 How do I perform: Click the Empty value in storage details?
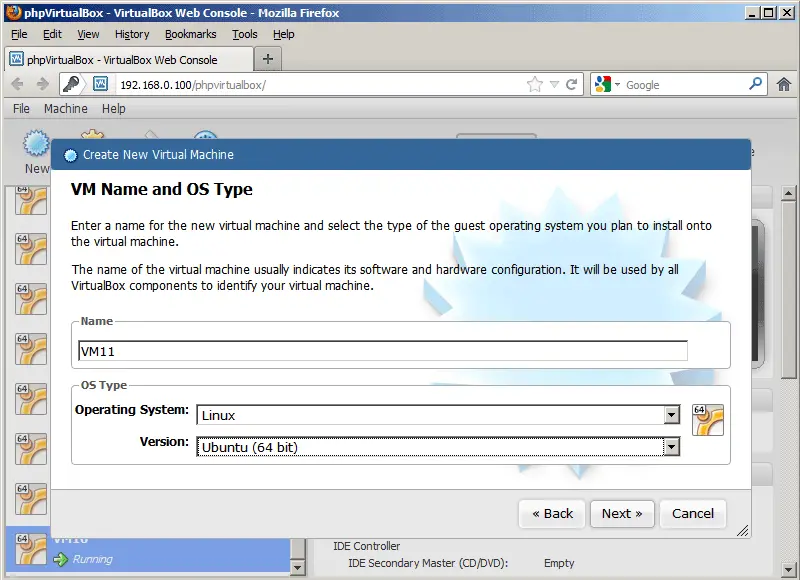click(559, 563)
